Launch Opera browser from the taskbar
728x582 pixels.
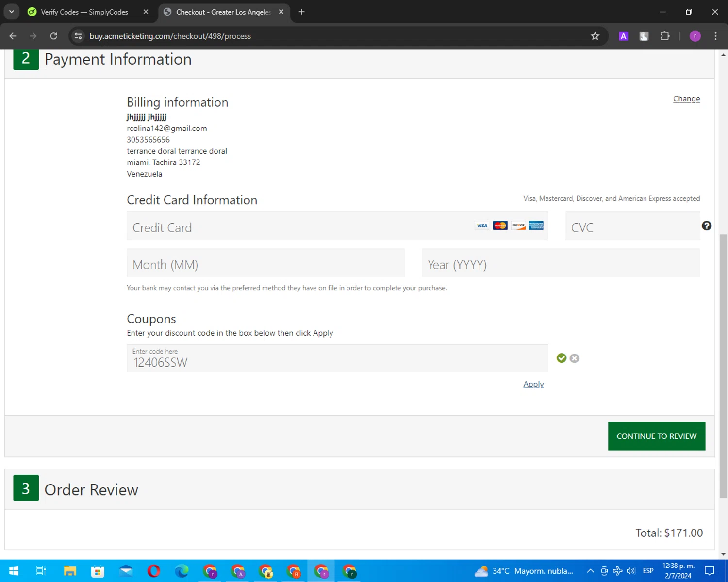pyautogui.click(x=154, y=571)
